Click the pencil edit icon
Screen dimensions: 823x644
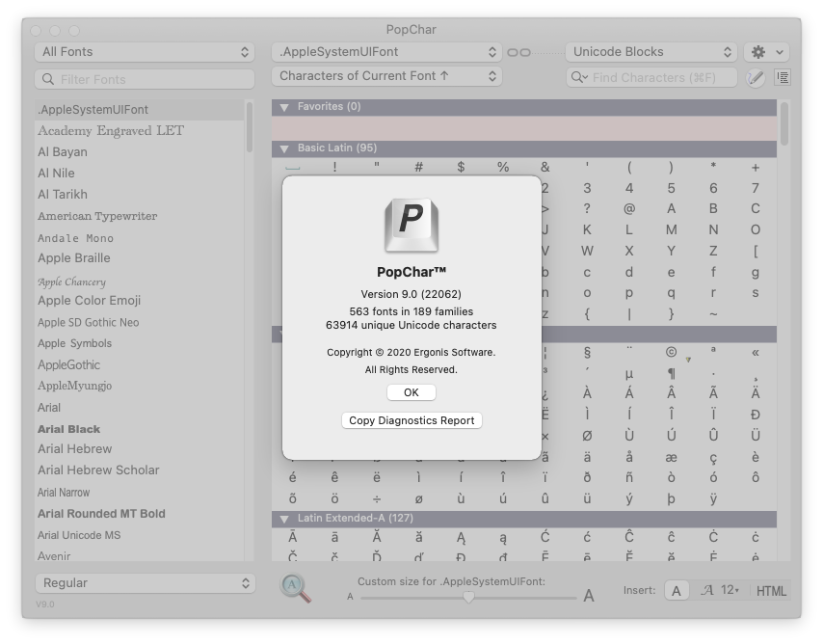[756, 78]
